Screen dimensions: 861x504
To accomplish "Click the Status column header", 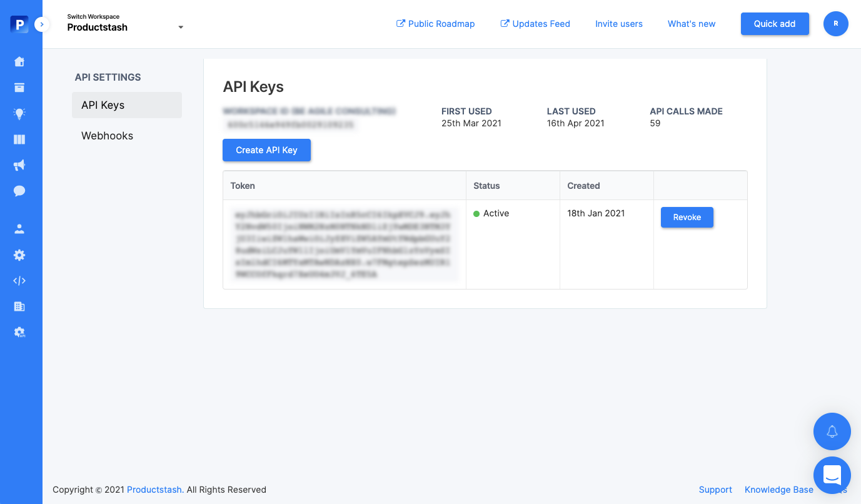I will click(486, 186).
